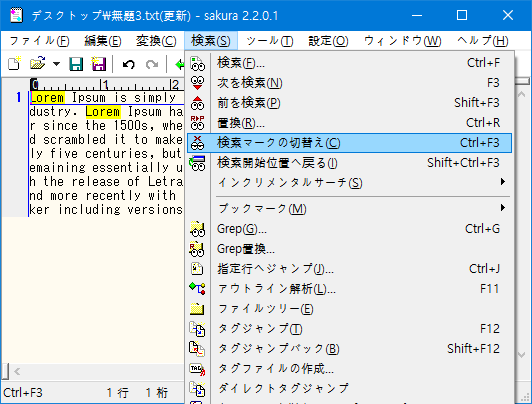Choose ファイルツリー(E) menu entry
Viewport: 532px width, 404px height.
349,309
